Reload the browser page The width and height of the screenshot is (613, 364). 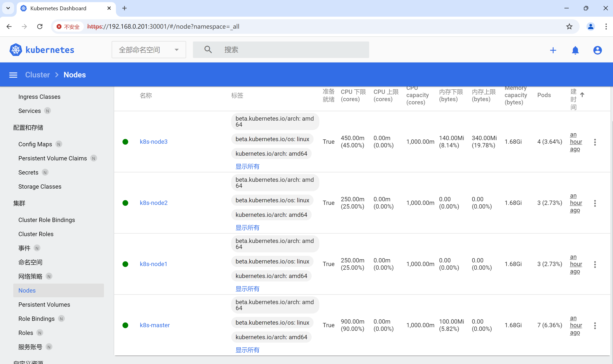[40, 27]
